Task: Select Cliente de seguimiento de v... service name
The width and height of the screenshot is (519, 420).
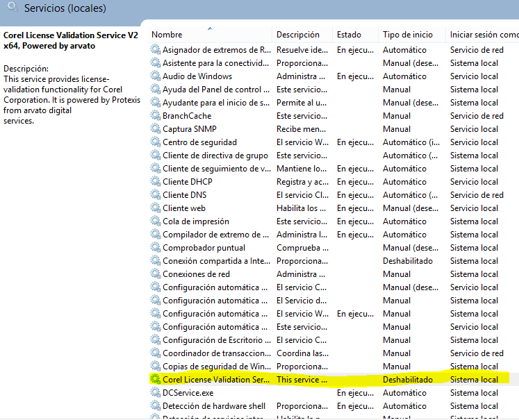Action: click(x=217, y=169)
